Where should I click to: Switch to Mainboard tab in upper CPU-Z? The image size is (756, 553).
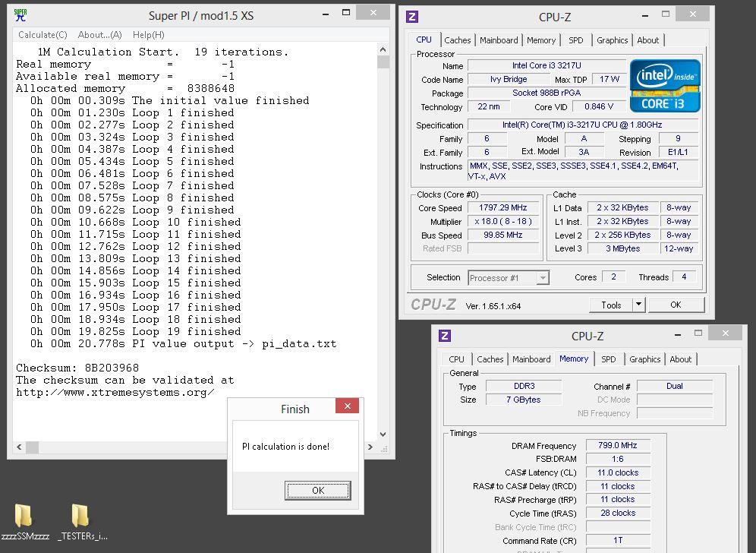(x=499, y=40)
